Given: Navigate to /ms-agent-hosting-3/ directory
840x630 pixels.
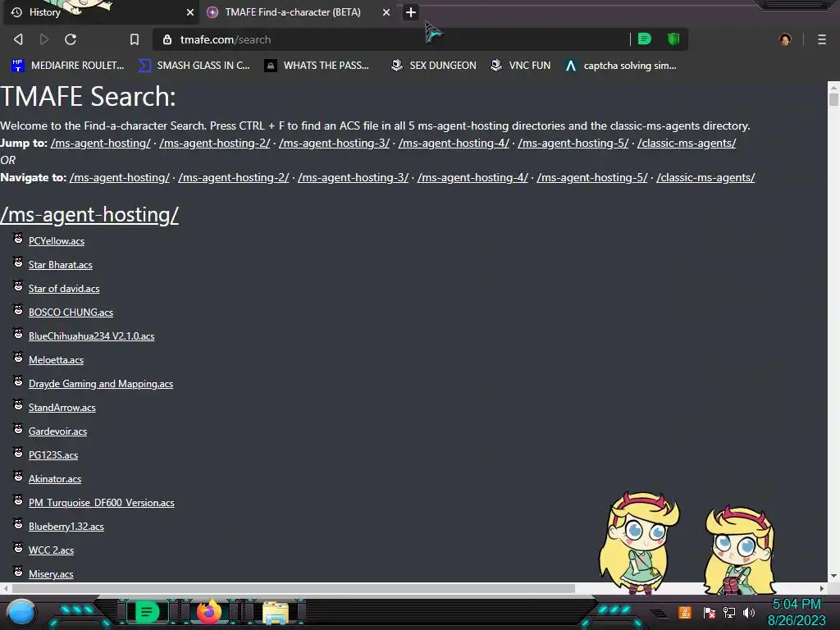Looking at the screenshot, I should [353, 177].
